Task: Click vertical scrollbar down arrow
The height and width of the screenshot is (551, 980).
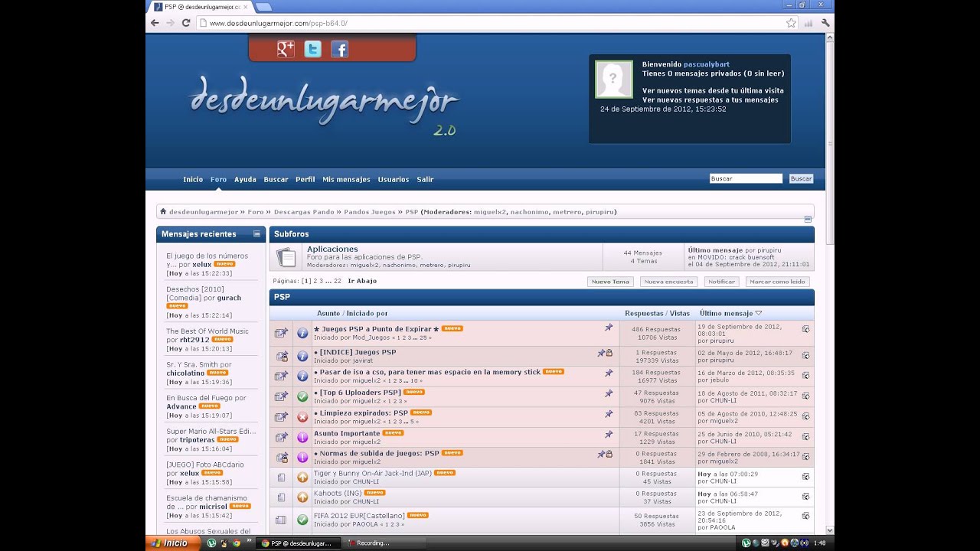Action: [x=830, y=530]
